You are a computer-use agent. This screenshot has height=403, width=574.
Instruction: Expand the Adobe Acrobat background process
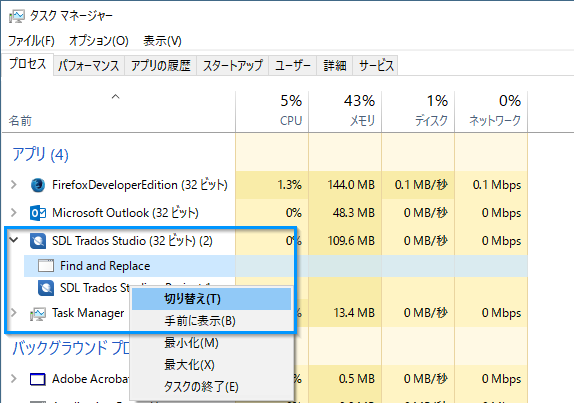(14, 378)
